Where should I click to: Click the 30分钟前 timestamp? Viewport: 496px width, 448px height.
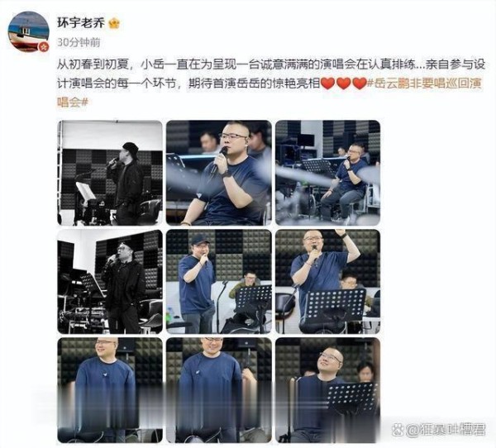79,42
